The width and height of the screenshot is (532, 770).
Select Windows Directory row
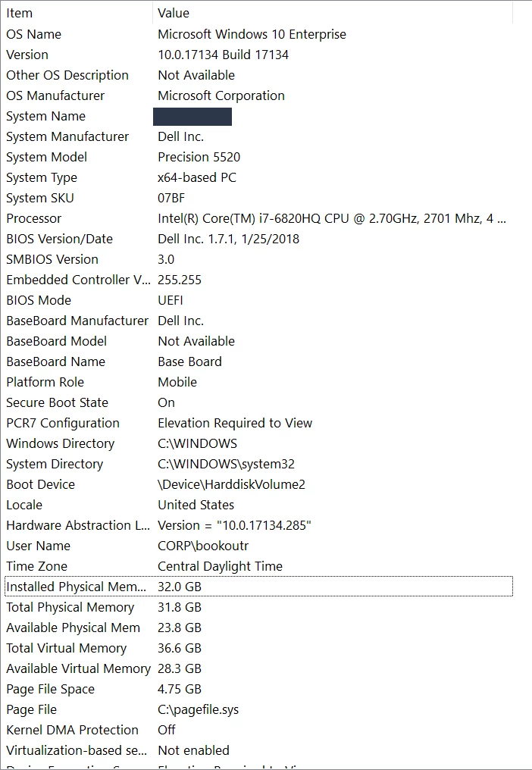coord(259,443)
